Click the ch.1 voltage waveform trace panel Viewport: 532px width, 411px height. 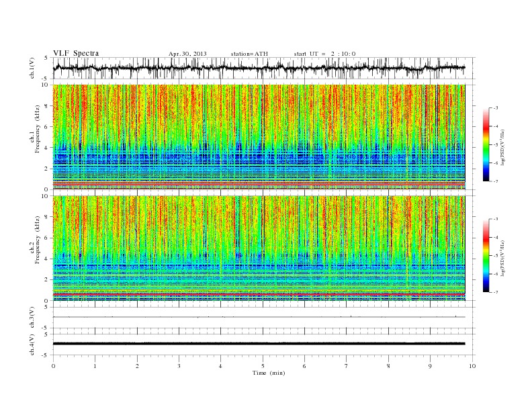[264, 68]
